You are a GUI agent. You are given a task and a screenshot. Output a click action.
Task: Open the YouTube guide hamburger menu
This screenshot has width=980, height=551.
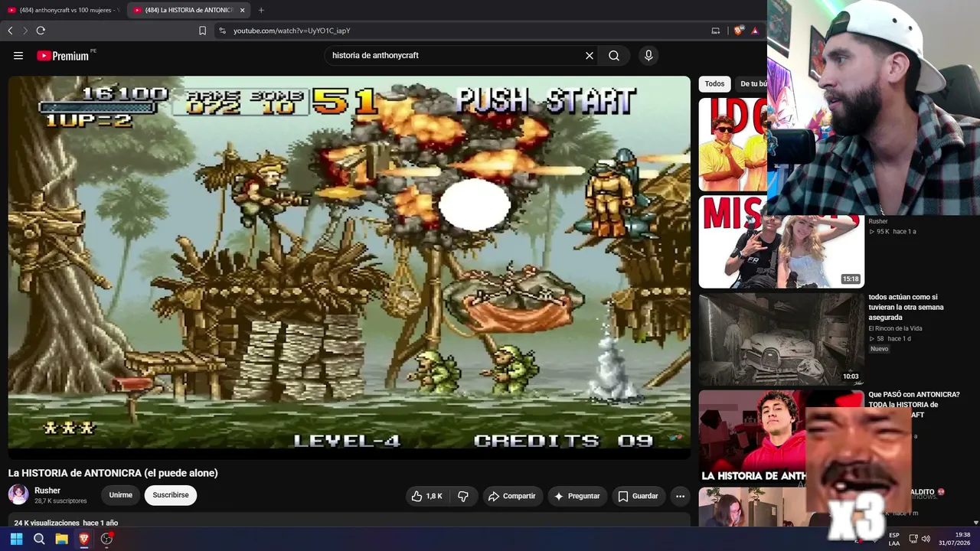[18, 56]
